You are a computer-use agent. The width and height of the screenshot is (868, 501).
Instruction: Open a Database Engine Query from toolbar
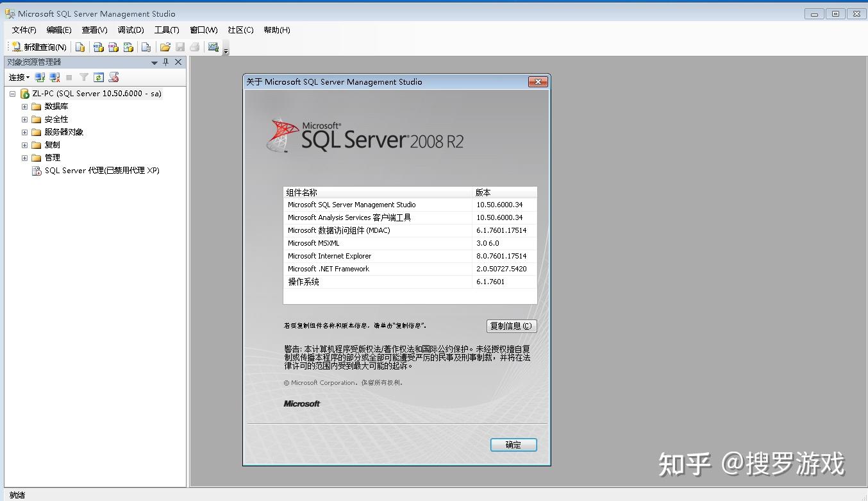pyautogui.click(x=80, y=47)
